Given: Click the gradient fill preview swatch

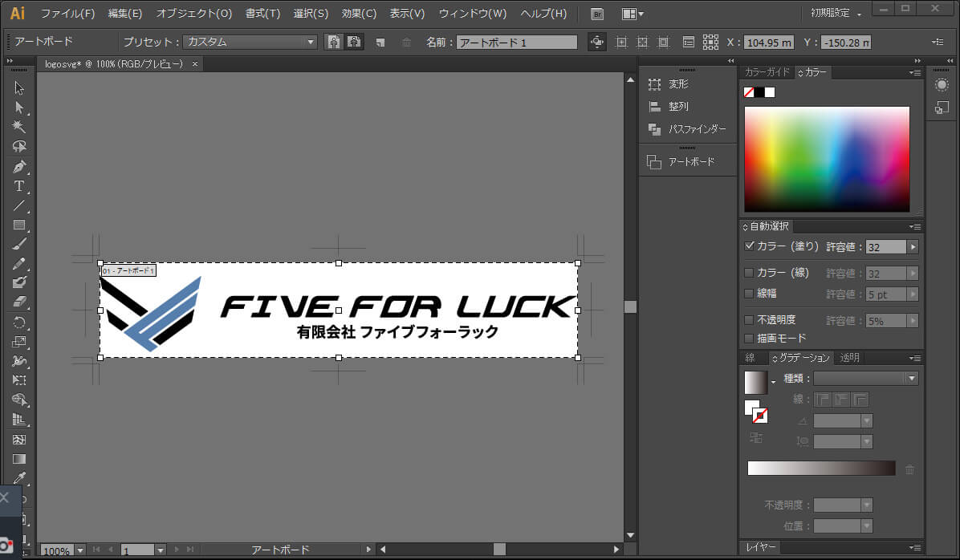Looking at the screenshot, I should [755, 383].
